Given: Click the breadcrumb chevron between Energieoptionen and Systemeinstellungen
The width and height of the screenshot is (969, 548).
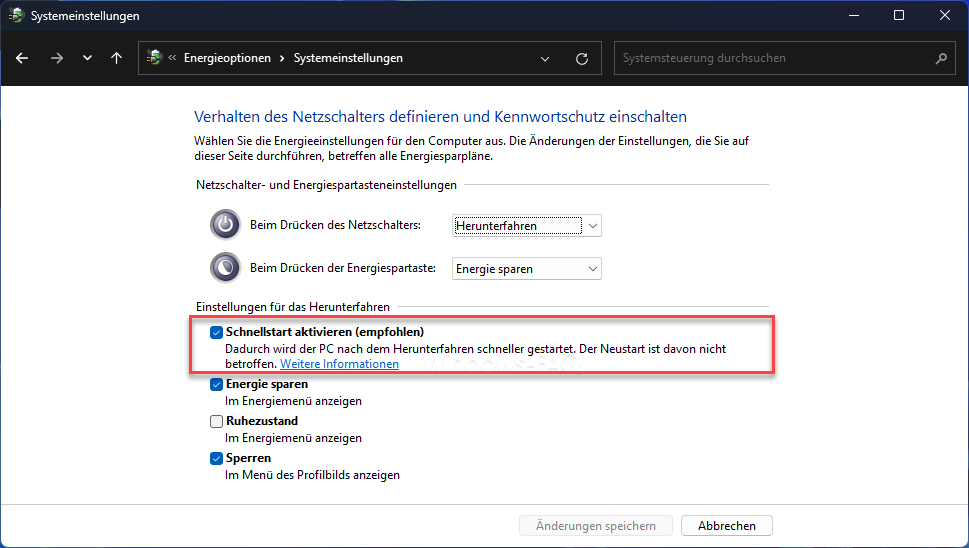Looking at the screenshot, I should (x=282, y=59).
